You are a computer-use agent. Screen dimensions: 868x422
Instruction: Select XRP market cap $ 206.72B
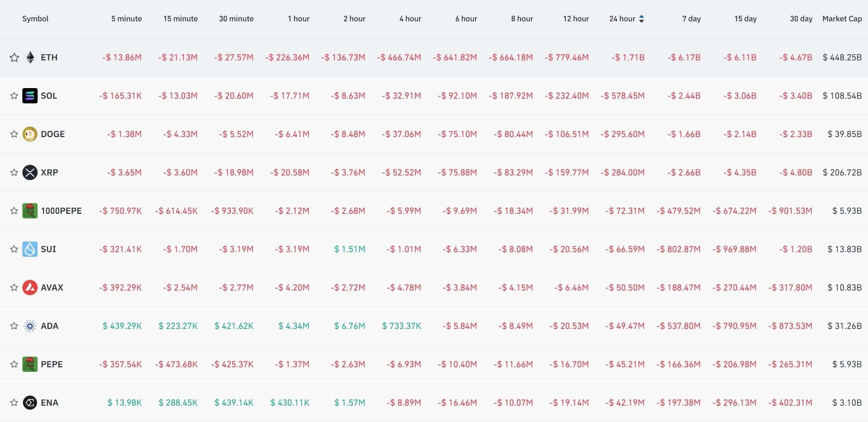[x=842, y=173]
